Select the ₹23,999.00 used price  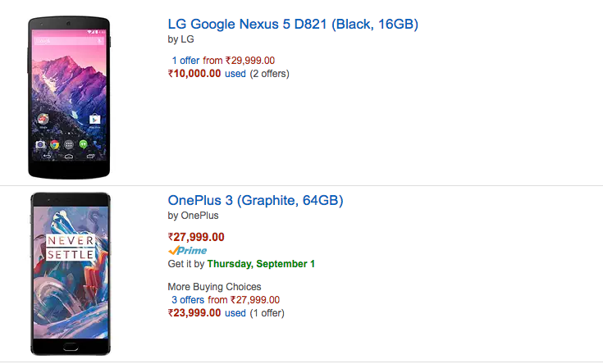pos(194,313)
